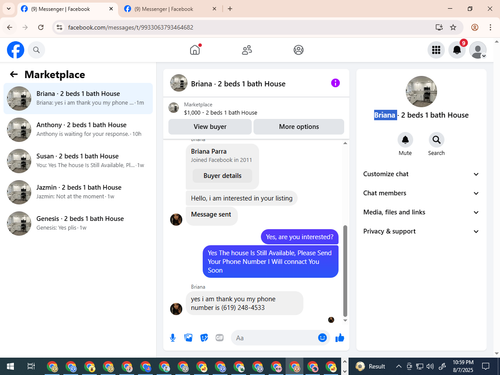
Task: Click the browser address bar URL
Action: [x=131, y=27]
